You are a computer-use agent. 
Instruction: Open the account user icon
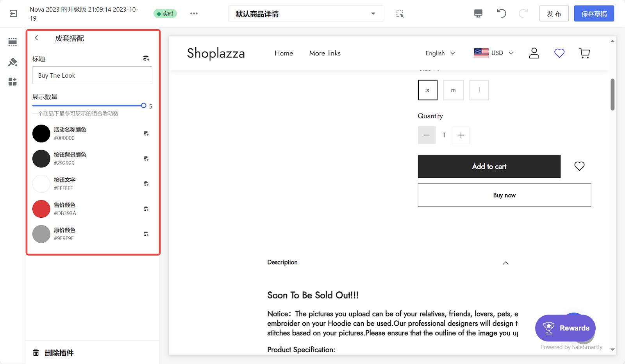pos(534,53)
